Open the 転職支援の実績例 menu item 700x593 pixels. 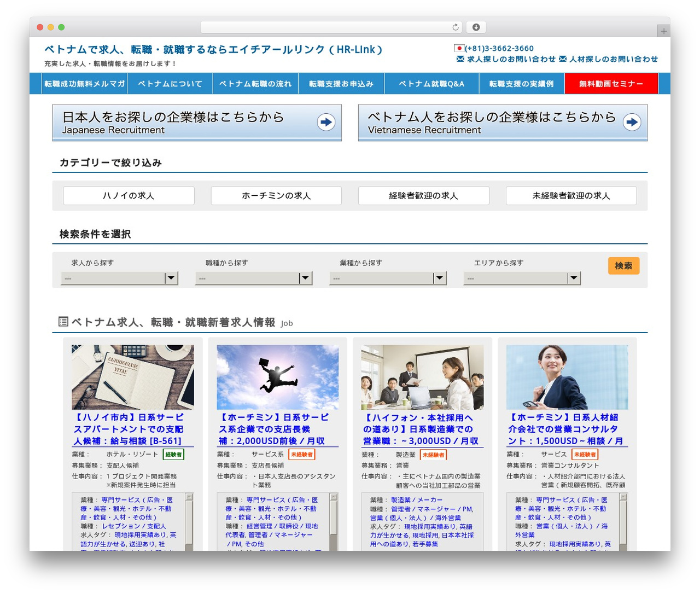point(522,84)
